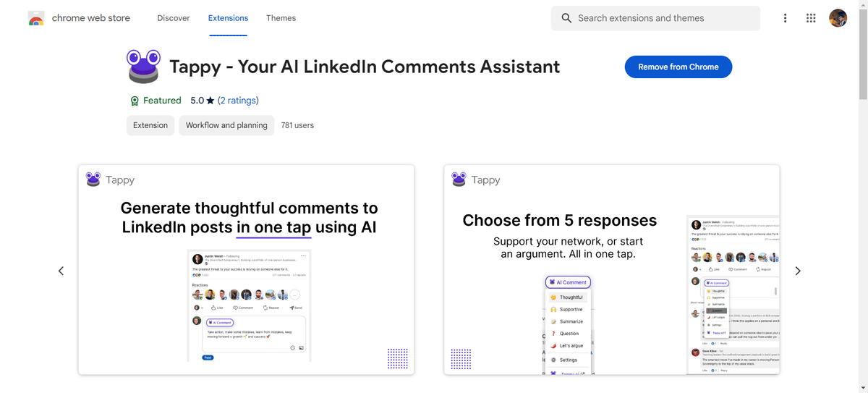Select the Workflow and planning chip
Image resolution: width=868 pixels, height=393 pixels.
(x=226, y=125)
